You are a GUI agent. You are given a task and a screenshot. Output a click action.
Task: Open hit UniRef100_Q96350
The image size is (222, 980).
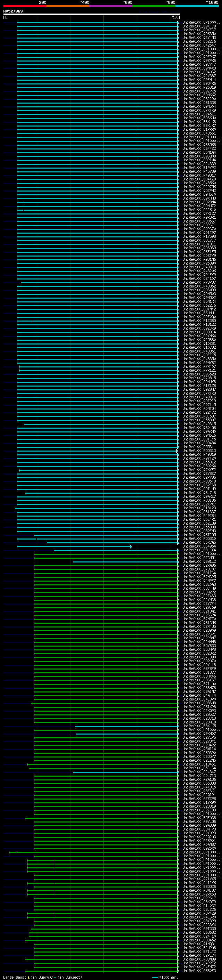(x=199, y=34)
